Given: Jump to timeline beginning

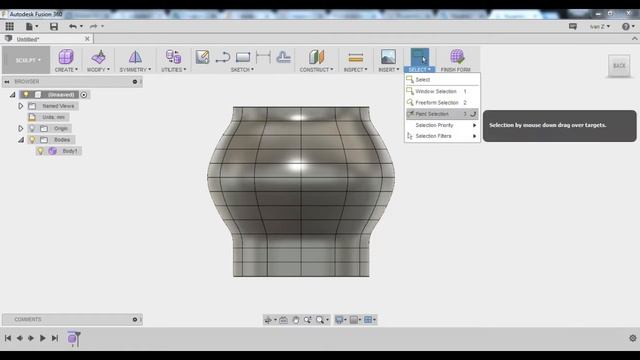Looking at the screenshot, I should click(8, 338).
